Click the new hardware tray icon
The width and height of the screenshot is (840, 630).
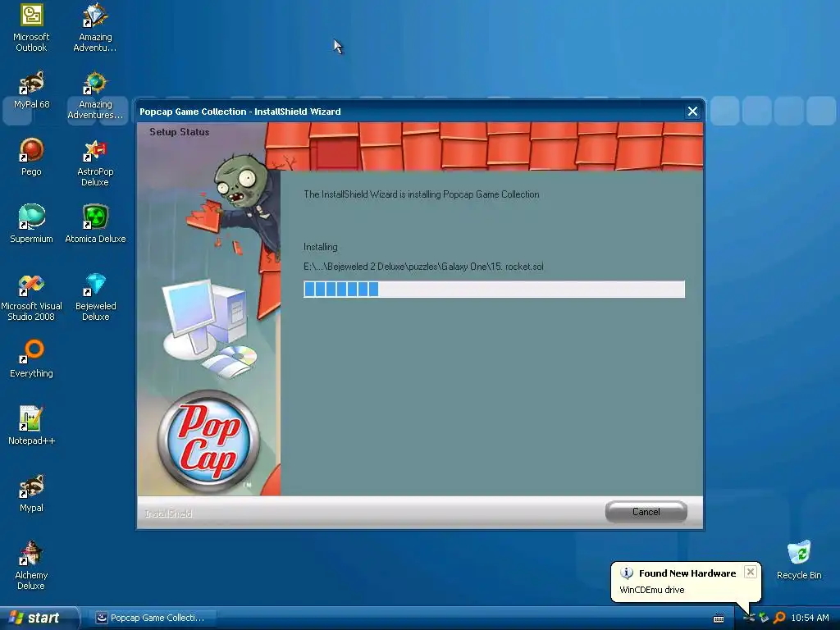click(749, 618)
